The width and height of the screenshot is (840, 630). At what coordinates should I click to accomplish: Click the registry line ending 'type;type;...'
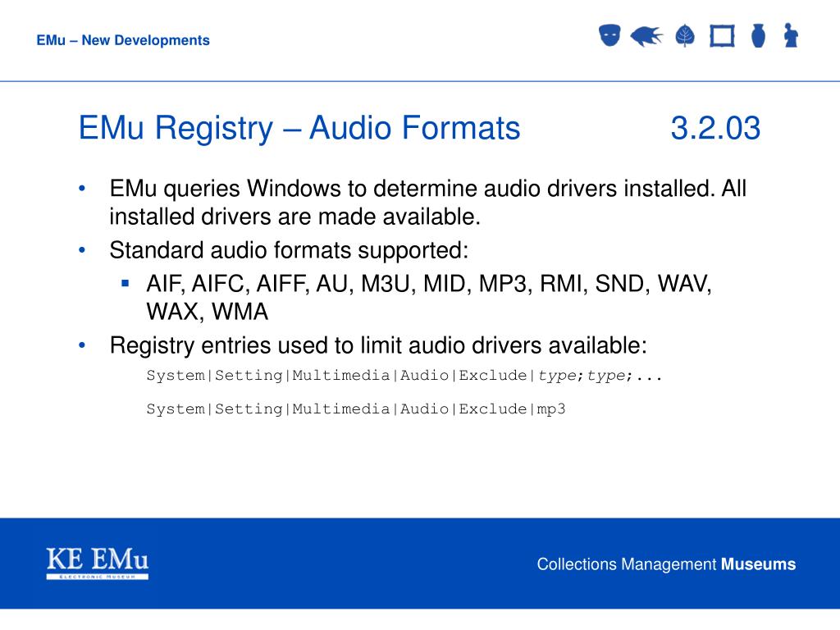(x=404, y=376)
